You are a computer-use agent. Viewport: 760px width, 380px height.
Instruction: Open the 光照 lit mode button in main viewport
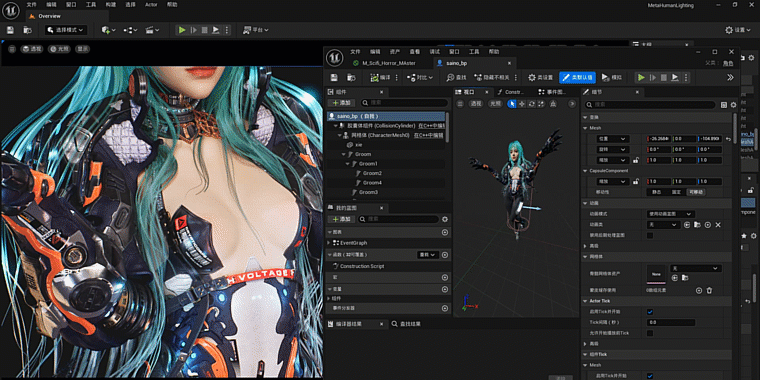[60, 49]
